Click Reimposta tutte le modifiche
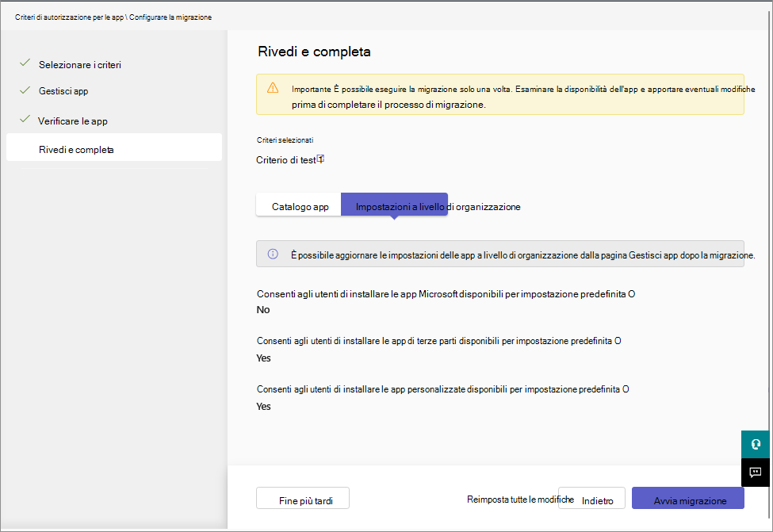This screenshot has width=773, height=532. 520,499
